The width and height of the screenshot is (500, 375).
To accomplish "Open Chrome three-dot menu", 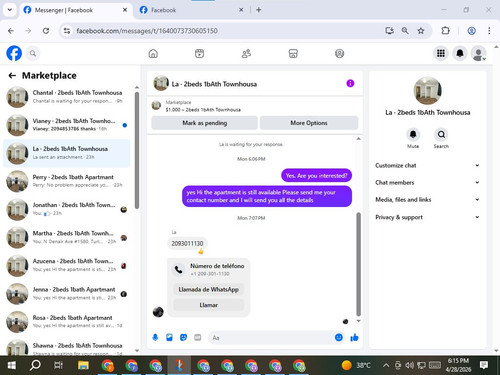I will [489, 31].
